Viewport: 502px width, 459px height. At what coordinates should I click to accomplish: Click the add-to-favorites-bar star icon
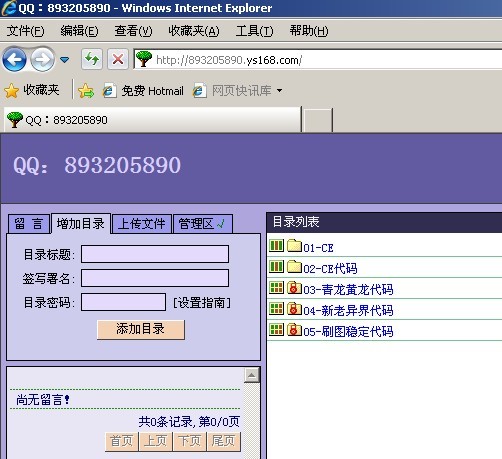86,90
